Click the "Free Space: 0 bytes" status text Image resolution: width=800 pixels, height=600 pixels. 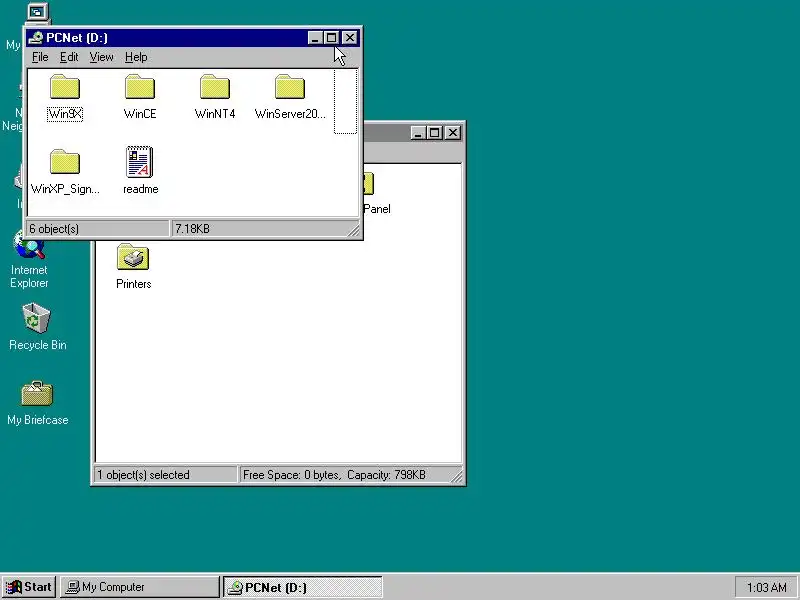click(291, 475)
